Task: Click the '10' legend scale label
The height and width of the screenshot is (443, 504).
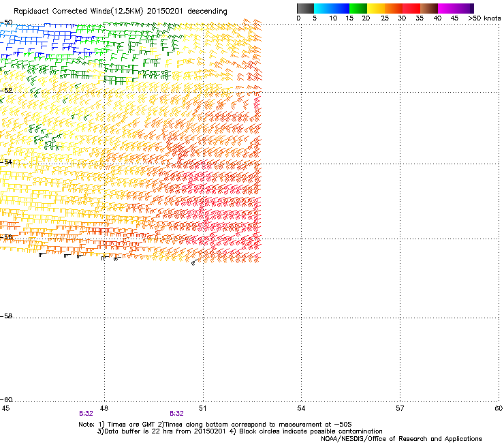Action: pyautogui.click(x=333, y=18)
